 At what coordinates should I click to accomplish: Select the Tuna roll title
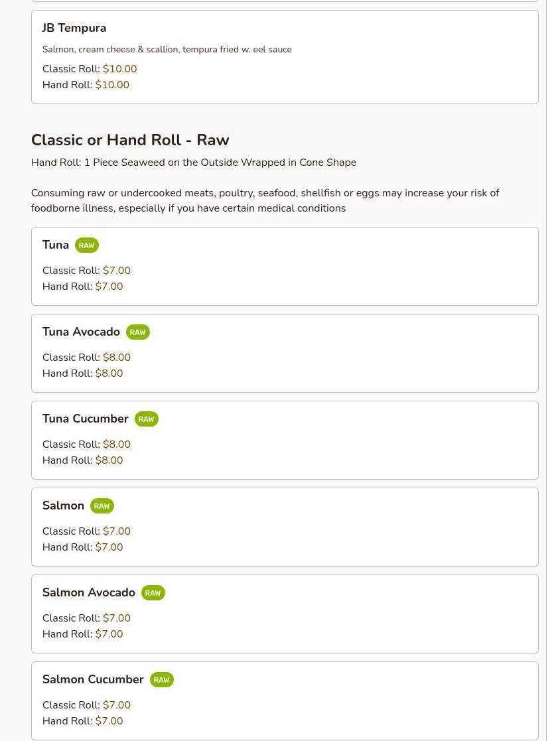tap(56, 245)
